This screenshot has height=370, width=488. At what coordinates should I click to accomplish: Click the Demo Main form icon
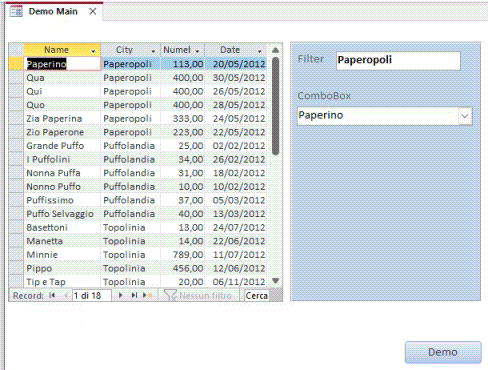pos(16,12)
